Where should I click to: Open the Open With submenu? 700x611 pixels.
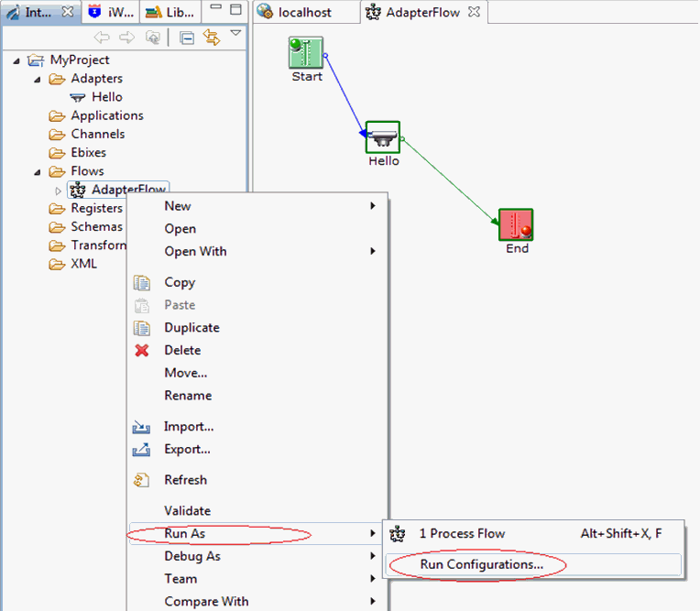point(257,251)
